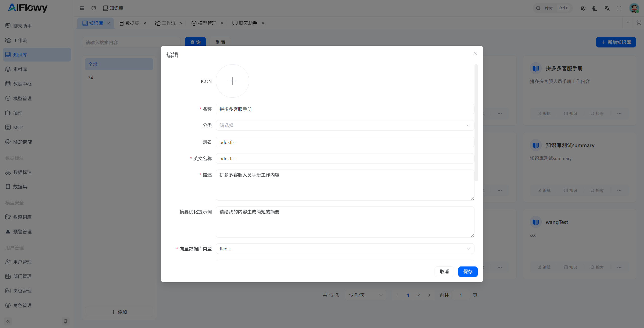This screenshot has width=644, height=328.
Task: Open 敏感词库 under 模型安全
Action: tap(22, 217)
